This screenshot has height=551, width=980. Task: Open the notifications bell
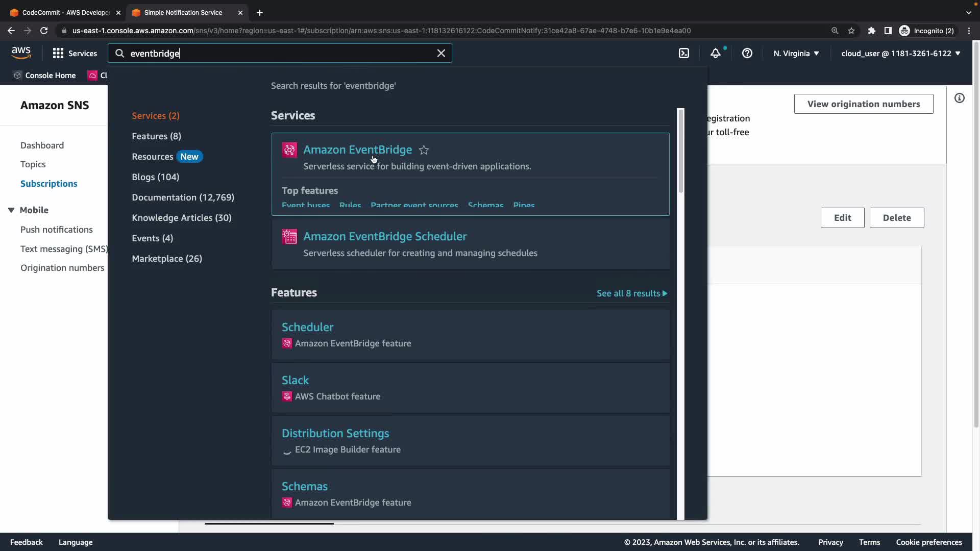click(716, 53)
